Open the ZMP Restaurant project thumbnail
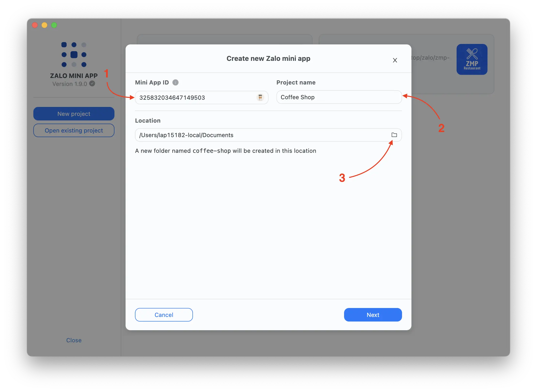 click(472, 59)
